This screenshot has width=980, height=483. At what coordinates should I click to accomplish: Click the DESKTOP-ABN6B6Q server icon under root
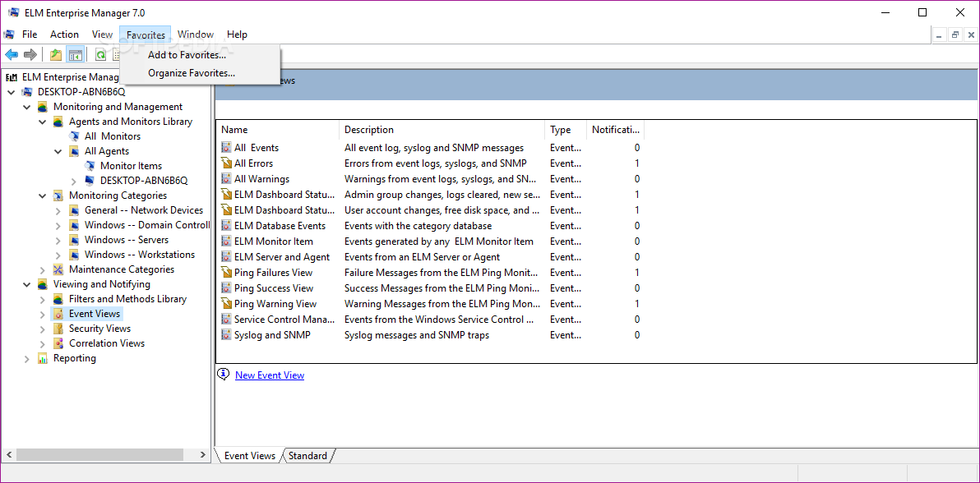27,92
